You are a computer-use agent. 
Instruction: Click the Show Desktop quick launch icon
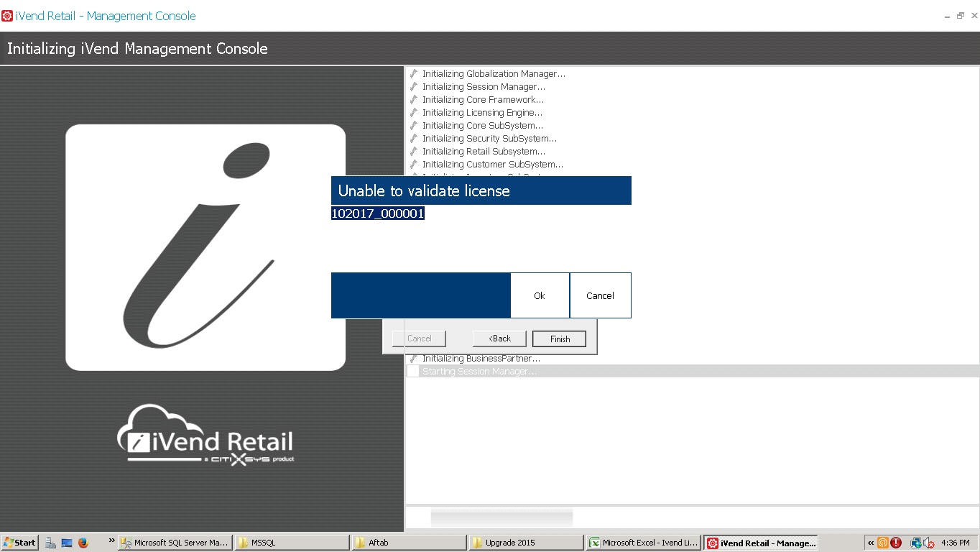[x=67, y=543]
